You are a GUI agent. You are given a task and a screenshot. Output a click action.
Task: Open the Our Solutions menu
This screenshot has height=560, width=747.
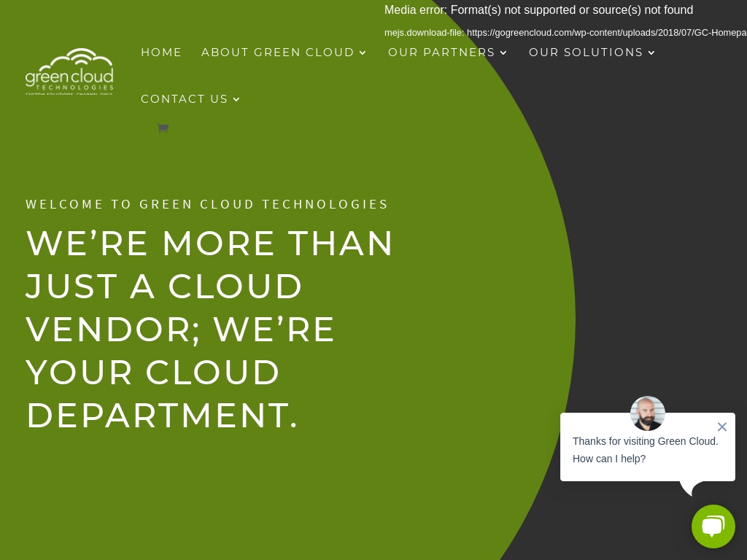tap(592, 52)
